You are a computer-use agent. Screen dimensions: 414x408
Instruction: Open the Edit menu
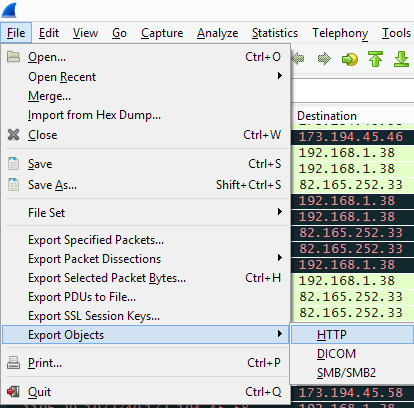(49, 33)
